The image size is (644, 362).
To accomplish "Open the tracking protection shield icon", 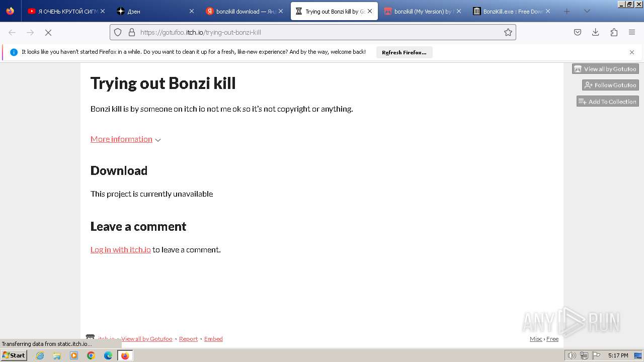I will tap(118, 32).
